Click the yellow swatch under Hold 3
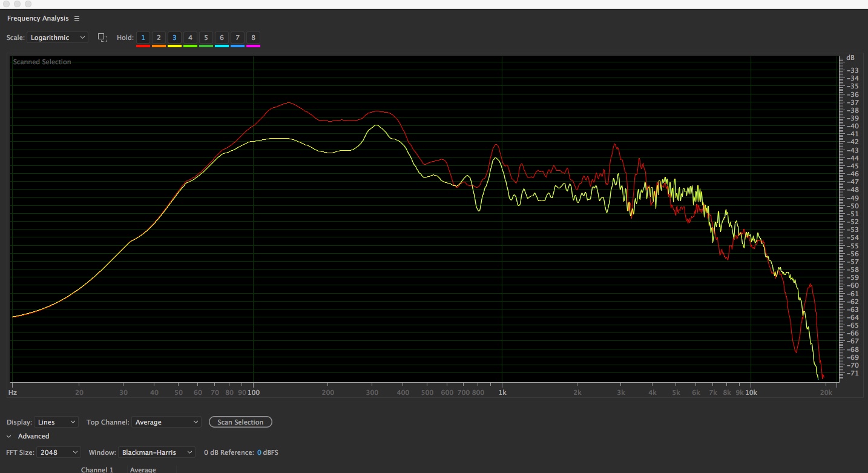Viewport: 868px width, 473px height. (x=174, y=46)
